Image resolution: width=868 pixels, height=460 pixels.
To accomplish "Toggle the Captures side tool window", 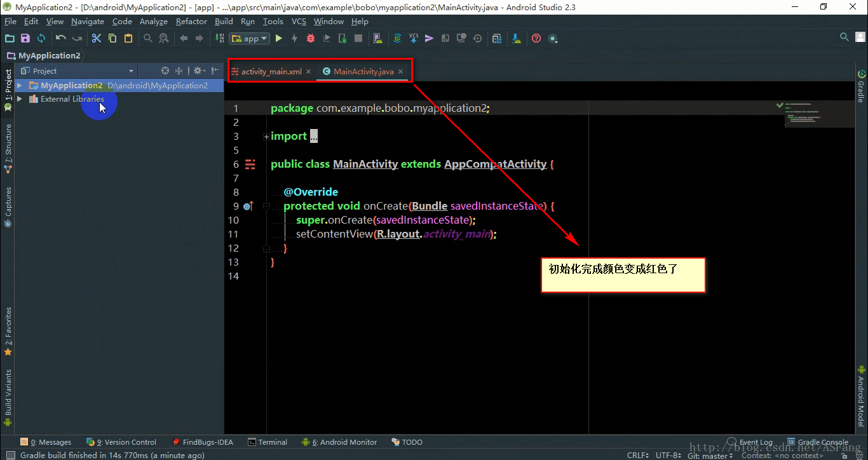I will click(8, 206).
